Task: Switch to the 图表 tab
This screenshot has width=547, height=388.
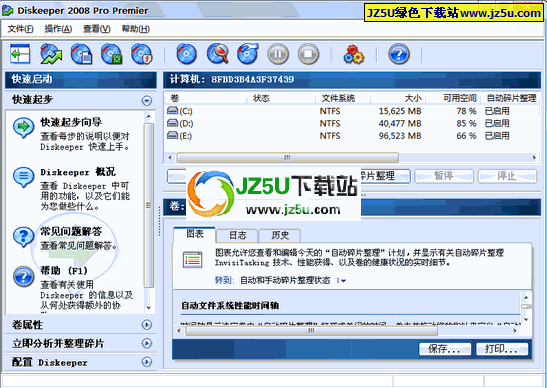Action: click(195, 234)
